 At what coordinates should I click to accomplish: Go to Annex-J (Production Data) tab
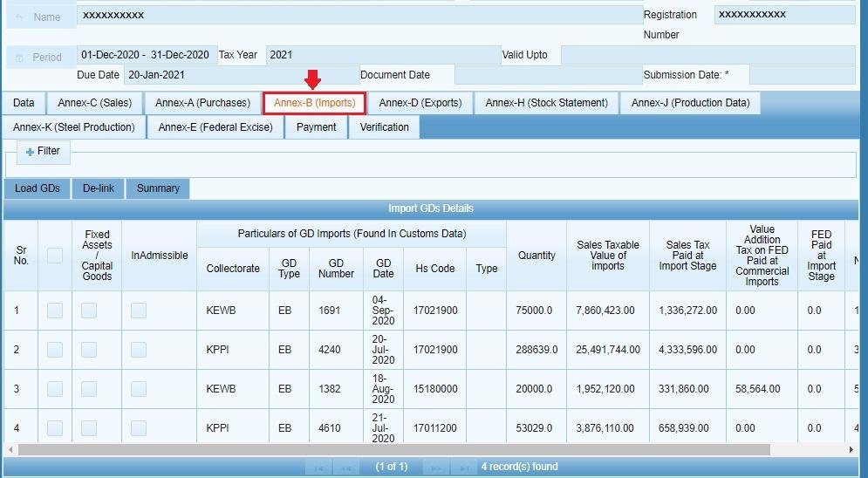click(x=690, y=103)
